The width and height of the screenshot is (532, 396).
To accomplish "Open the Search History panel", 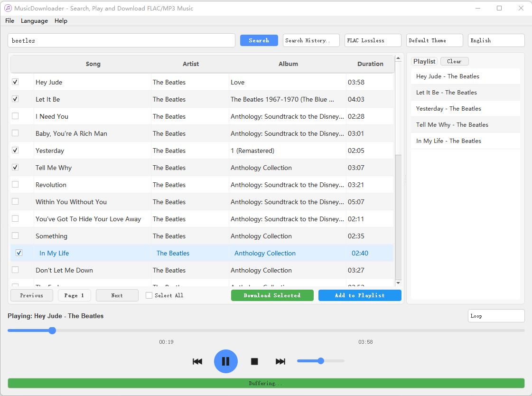I will (x=311, y=40).
